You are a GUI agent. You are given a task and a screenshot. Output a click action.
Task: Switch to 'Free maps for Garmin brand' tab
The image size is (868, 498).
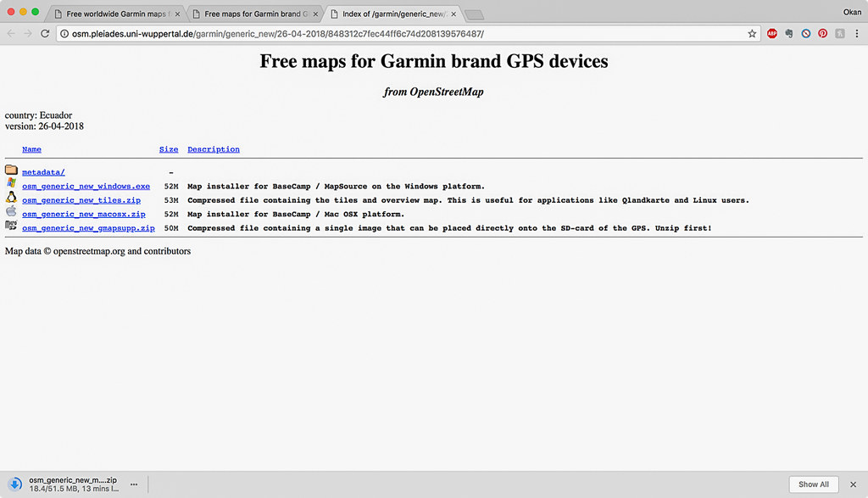254,14
